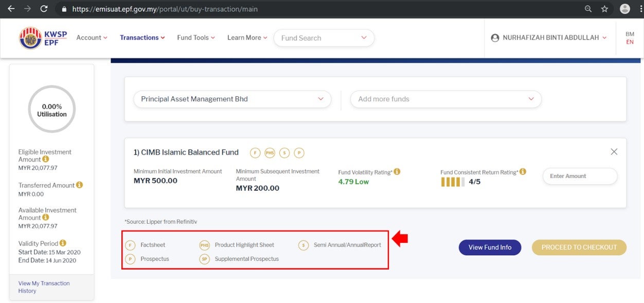Open the Chrome profile avatar
The width and height of the screenshot is (644, 303).
(625, 9)
